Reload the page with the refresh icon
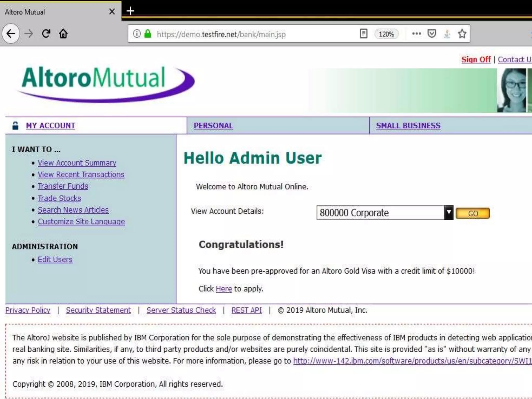Image resolution: width=532 pixels, height=399 pixels. [46, 34]
